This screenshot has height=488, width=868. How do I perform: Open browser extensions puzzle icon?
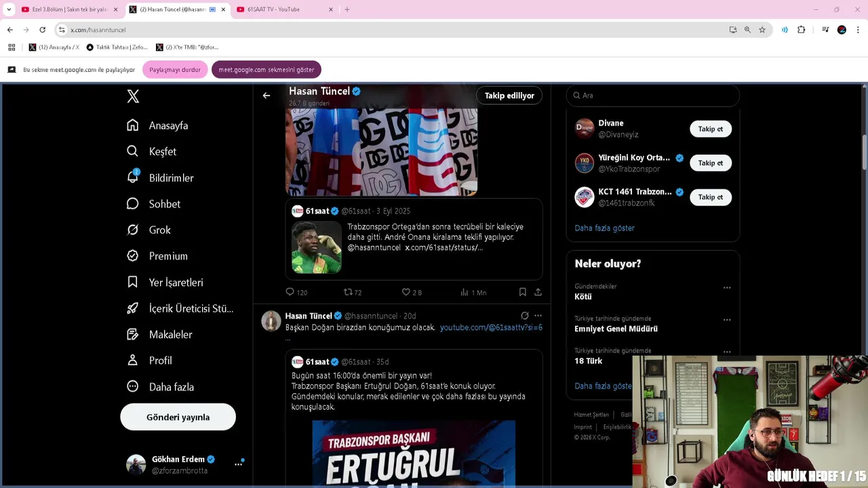(x=802, y=30)
